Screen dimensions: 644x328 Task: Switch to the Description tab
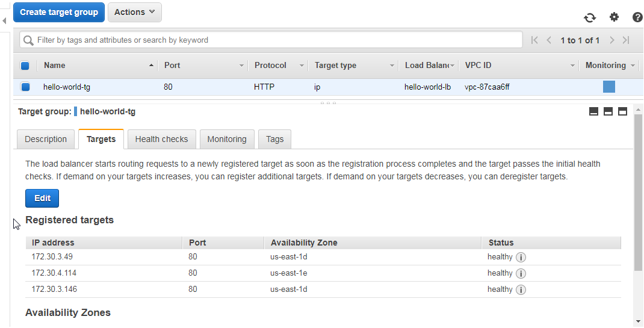pyautogui.click(x=46, y=139)
